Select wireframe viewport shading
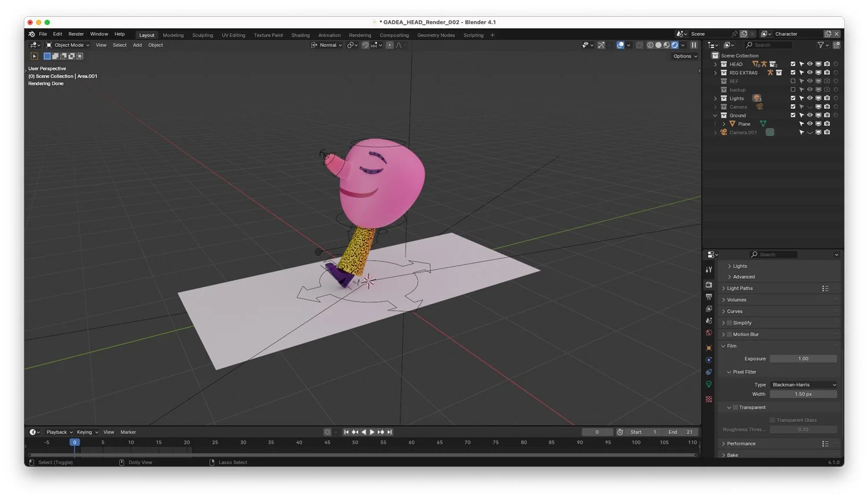 [x=650, y=45]
